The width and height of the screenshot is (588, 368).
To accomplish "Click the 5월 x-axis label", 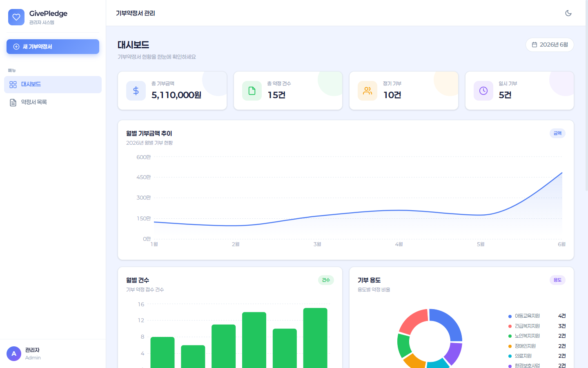I will tap(481, 244).
